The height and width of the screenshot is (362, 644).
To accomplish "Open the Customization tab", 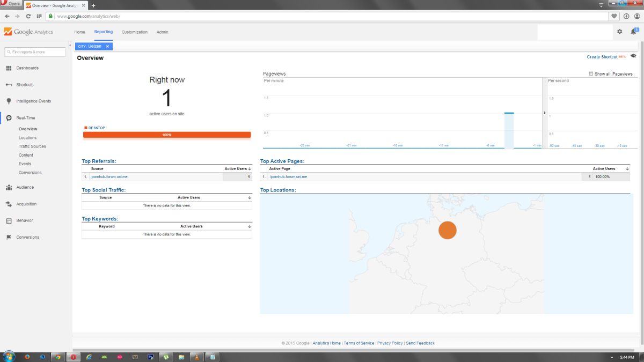I will pyautogui.click(x=135, y=32).
